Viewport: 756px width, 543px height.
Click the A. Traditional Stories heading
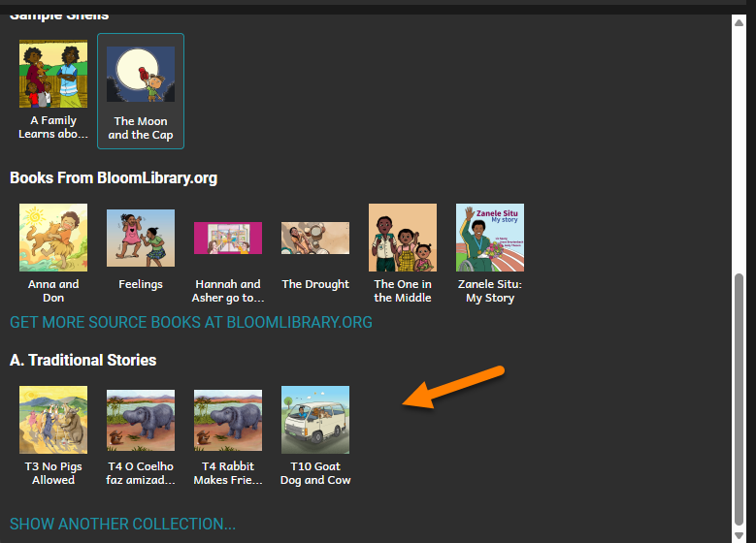coord(82,360)
